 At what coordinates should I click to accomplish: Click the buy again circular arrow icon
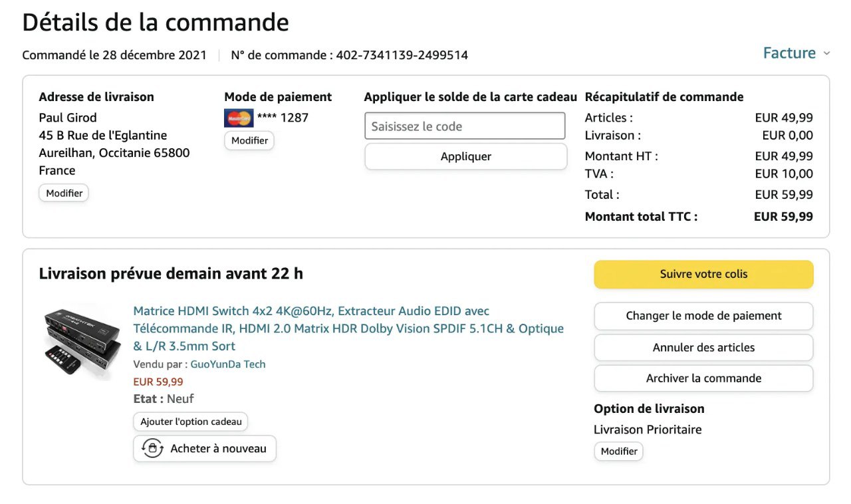[153, 449]
